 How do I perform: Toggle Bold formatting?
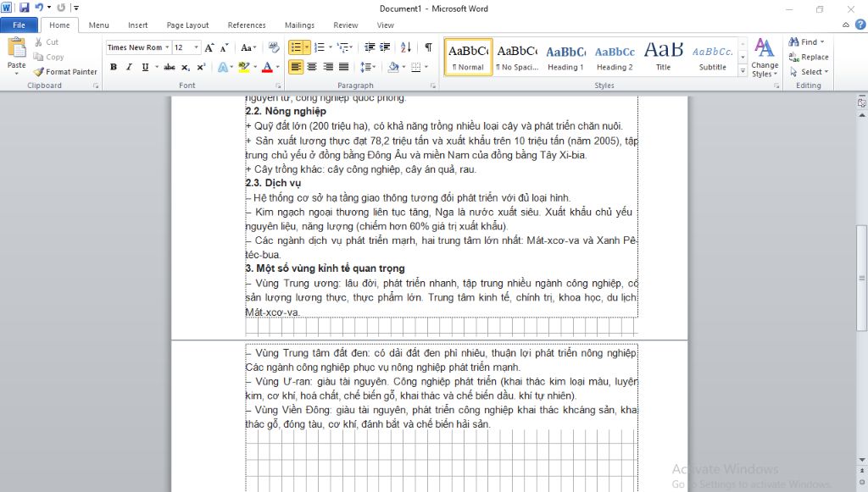(x=114, y=67)
